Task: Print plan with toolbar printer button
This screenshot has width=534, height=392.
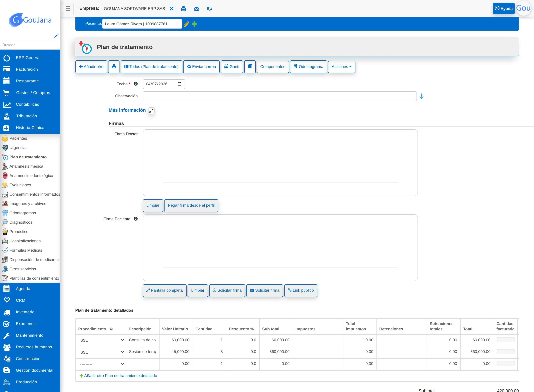Action: click(x=114, y=67)
